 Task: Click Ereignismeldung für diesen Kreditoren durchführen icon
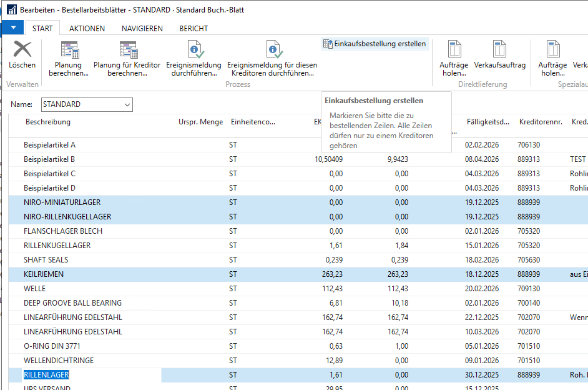(x=272, y=50)
